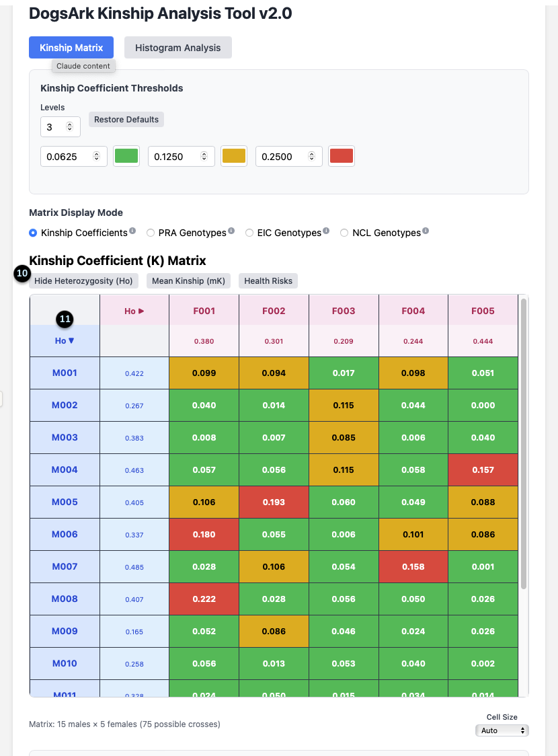This screenshot has width=558, height=756.
Task: Show the EIC Genotypes info popup
Action: pyautogui.click(x=327, y=229)
